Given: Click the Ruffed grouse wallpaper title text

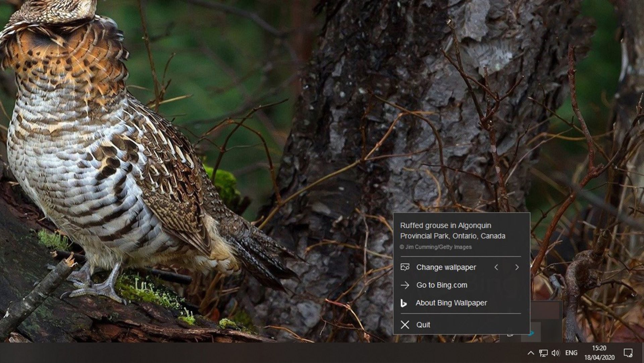Looking at the screenshot, I should (x=452, y=230).
